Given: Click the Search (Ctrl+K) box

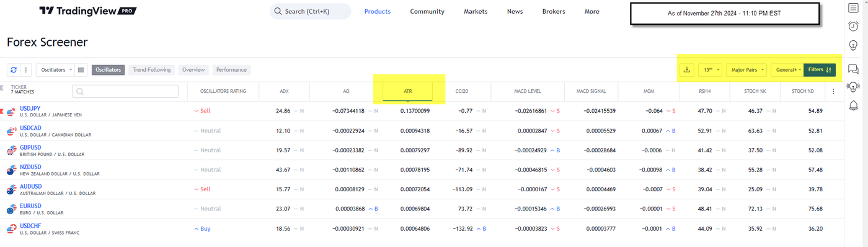Looking at the screenshot, I should (311, 12).
